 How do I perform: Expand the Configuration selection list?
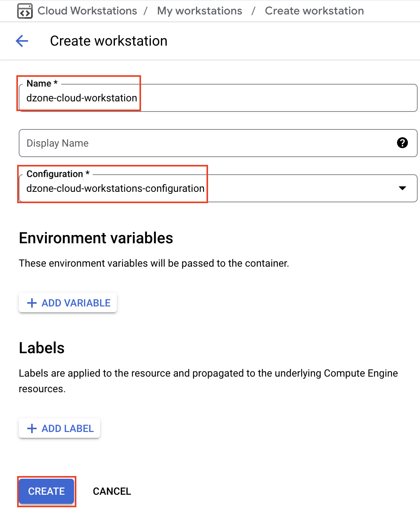[402, 188]
